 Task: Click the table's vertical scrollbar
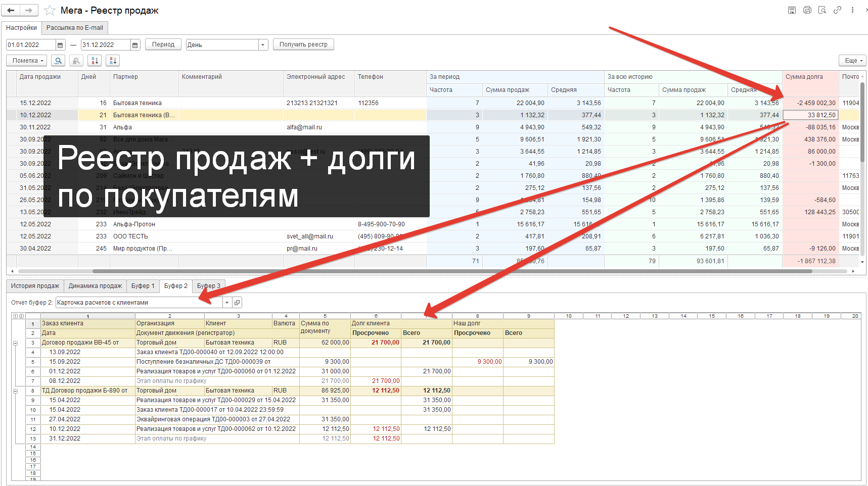[x=862, y=121]
